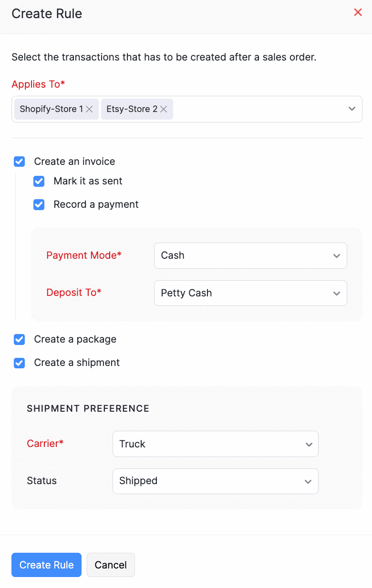Open the Payment Mode dropdown showing Cash
Screen dimensions: 372x588
tap(250, 255)
